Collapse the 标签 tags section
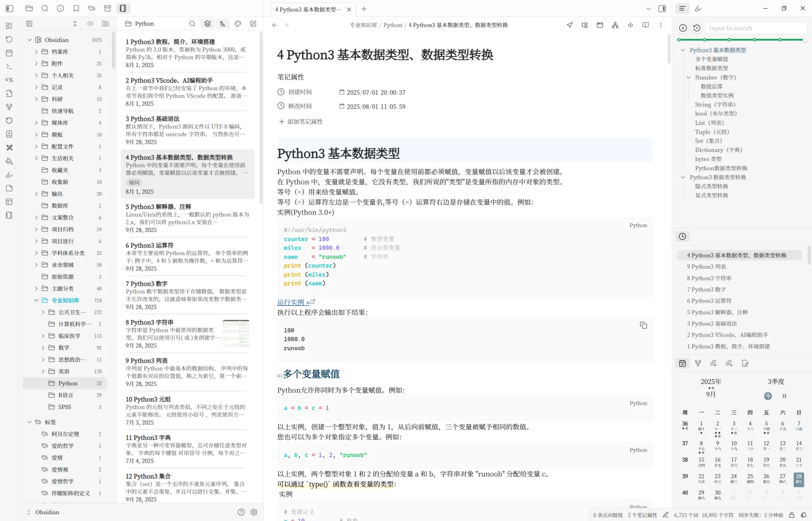This screenshot has width=812, height=521. coord(29,422)
